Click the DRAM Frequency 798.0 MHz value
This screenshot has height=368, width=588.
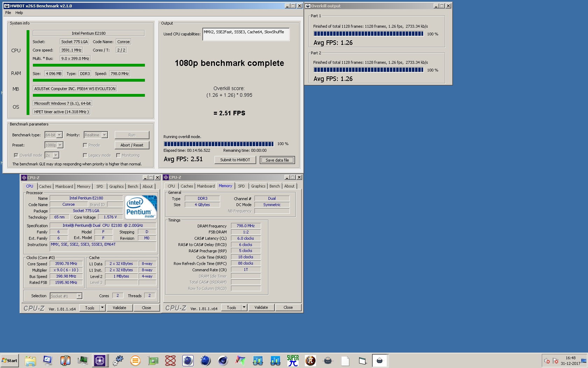point(246,226)
